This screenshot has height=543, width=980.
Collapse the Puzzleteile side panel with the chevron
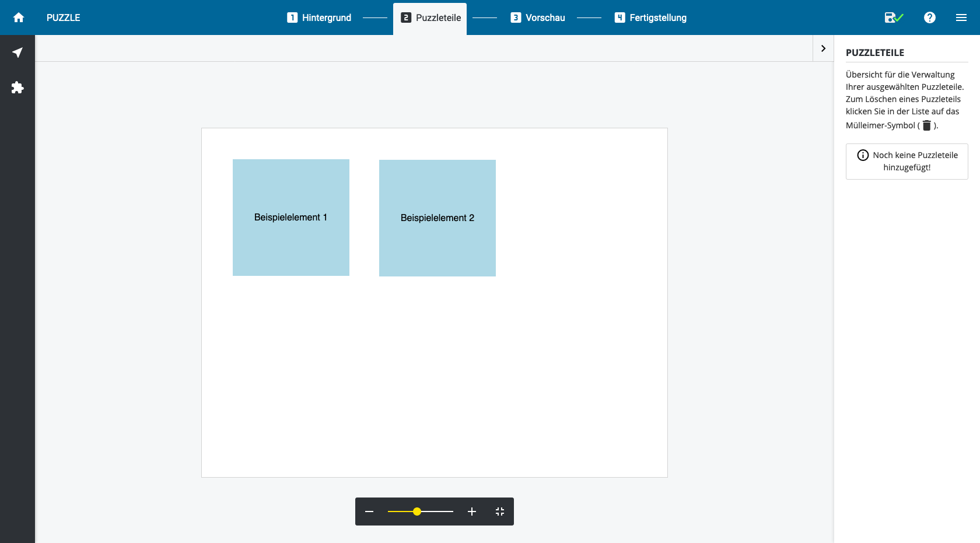[823, 48]
